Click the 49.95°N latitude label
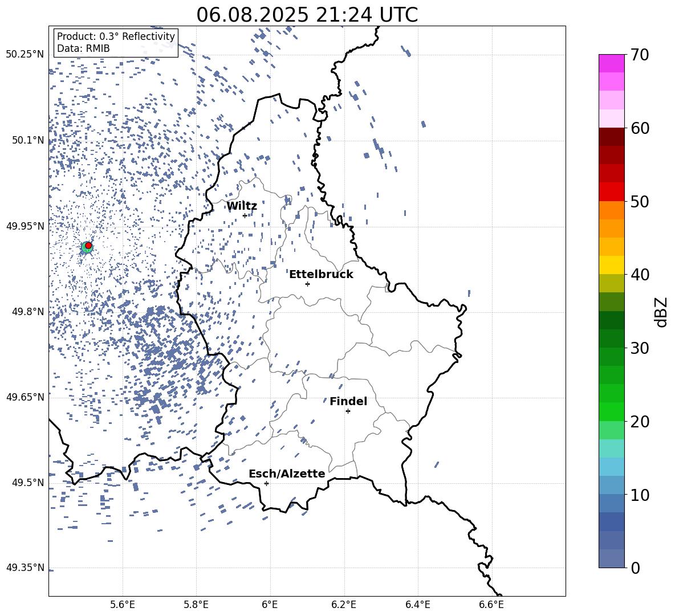The image size is (675, 616). tap(25, 226)
